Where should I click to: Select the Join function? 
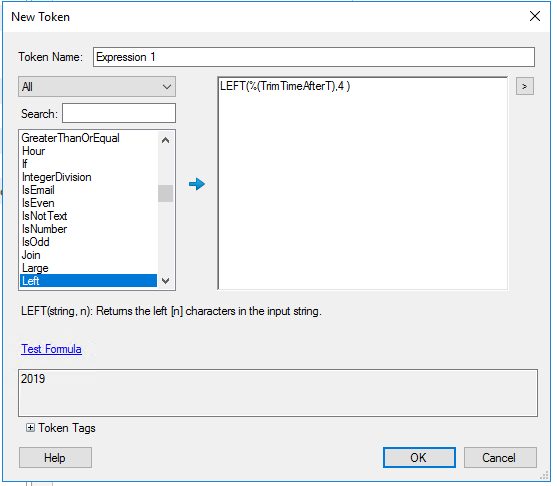(31, 255)
